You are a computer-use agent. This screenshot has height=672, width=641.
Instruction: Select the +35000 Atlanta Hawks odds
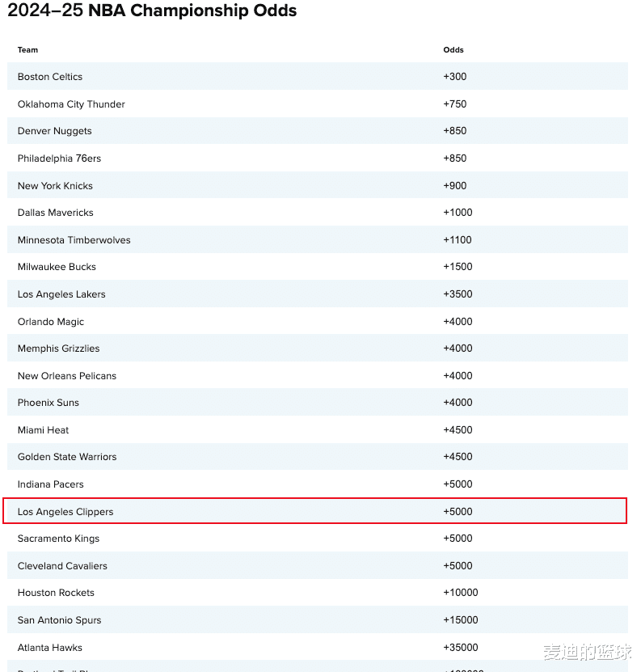click(461, 648)
